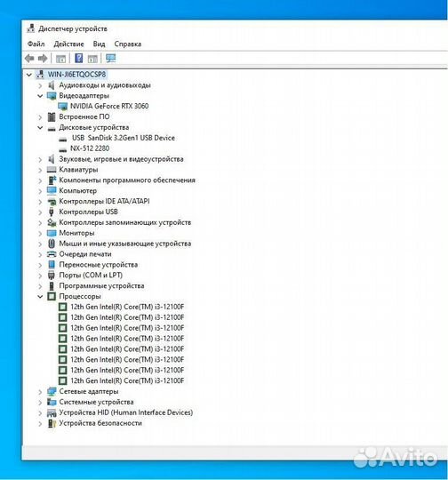Screen dimensions: 448x480
Task: Expand the Системные устройства category
Action: click(40, 403)
